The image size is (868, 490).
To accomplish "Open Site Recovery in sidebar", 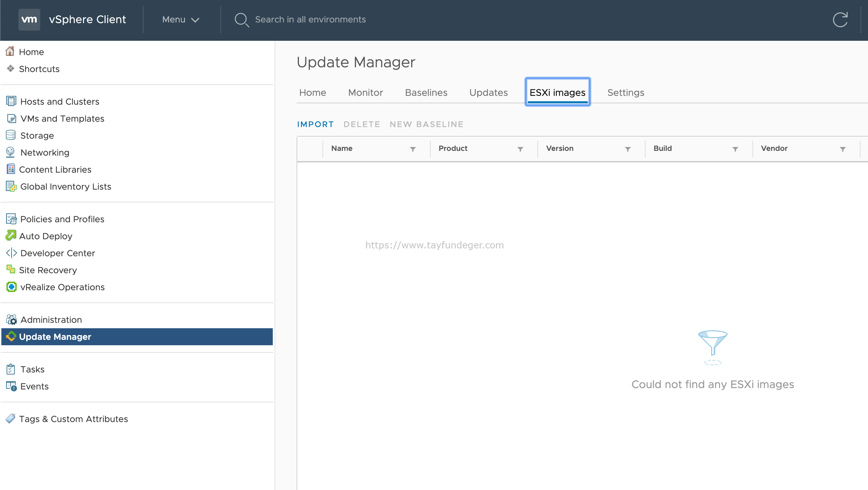I will (48, 270).
